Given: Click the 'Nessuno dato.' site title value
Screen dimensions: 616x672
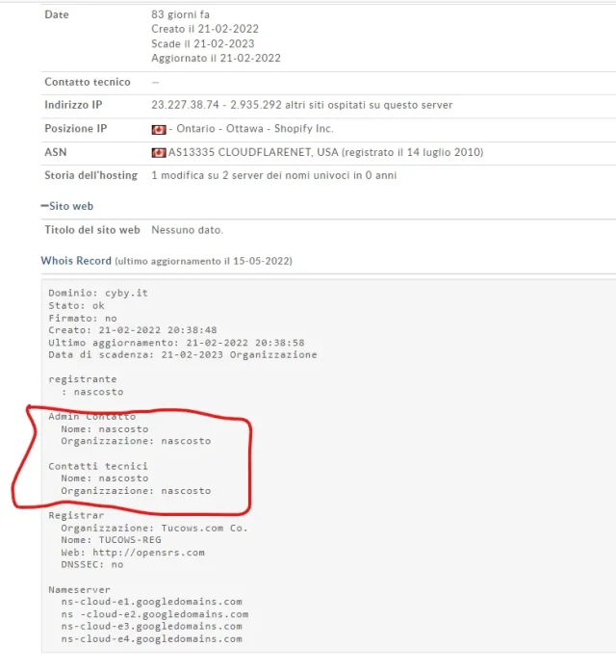Looking at the screenshot, I should [x=187, y=230].
